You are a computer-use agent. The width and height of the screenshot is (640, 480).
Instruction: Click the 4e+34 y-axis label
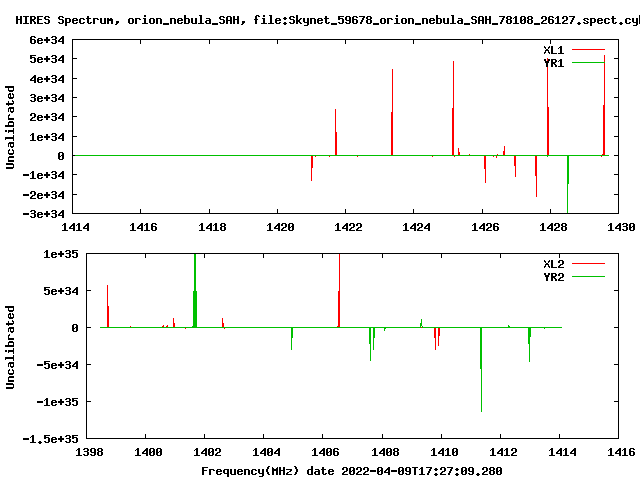tap(47, 79)
